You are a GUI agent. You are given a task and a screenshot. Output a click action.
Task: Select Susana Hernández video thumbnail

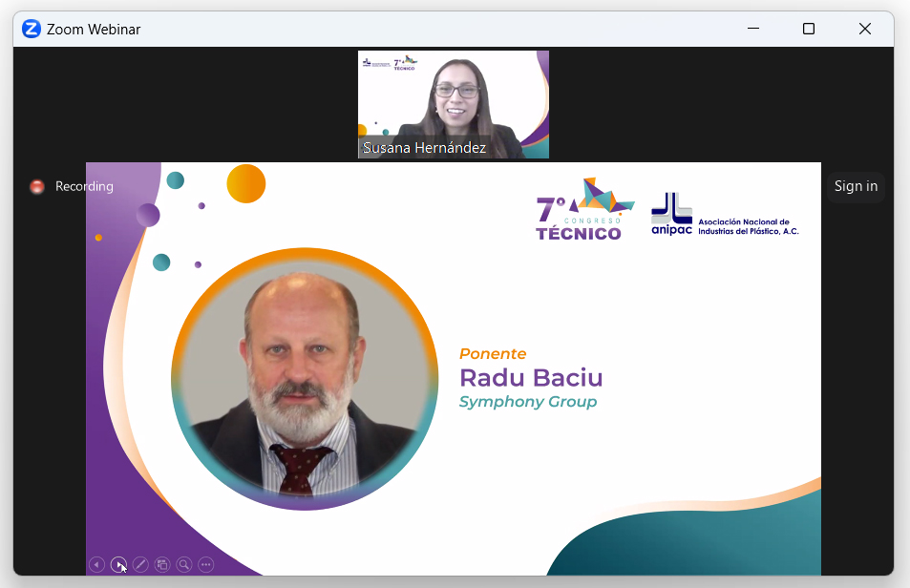click(x=454, y=104)
